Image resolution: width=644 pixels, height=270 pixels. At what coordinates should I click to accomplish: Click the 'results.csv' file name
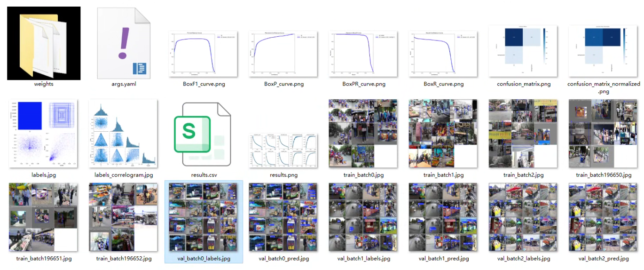pyautogui.click(x=203, y=175)
